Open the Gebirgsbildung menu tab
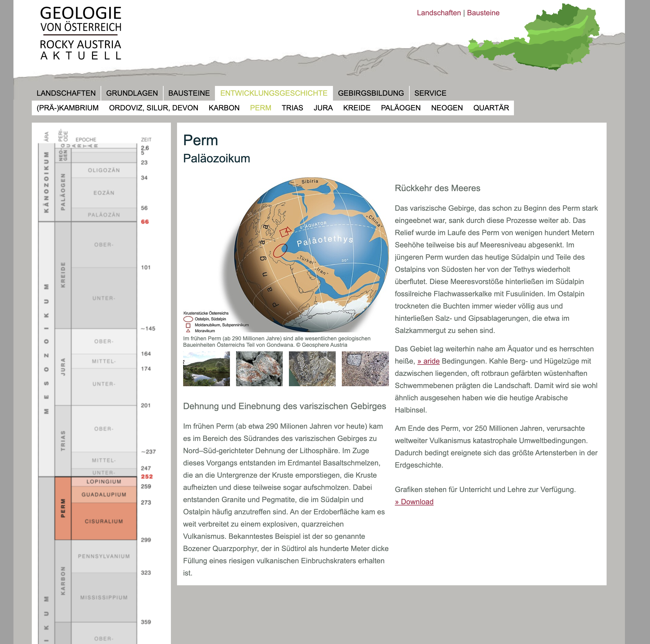The height and width of the screenshot is (644, 650). (x=371, y=93)
